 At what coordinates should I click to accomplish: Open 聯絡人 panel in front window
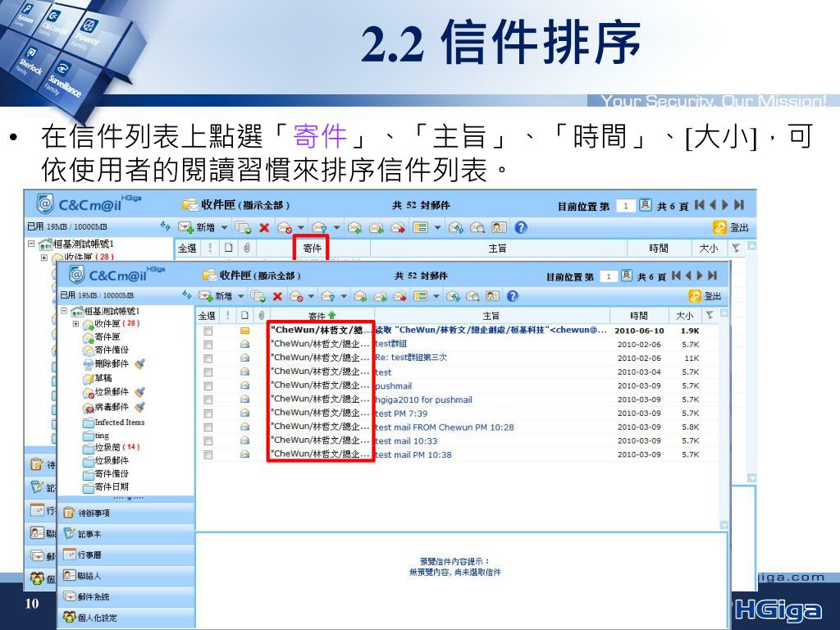(x=126, y=576)
